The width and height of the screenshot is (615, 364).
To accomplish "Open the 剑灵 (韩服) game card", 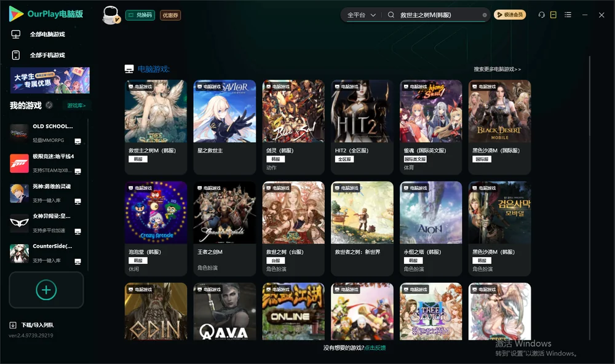I will tap(293, 127).
